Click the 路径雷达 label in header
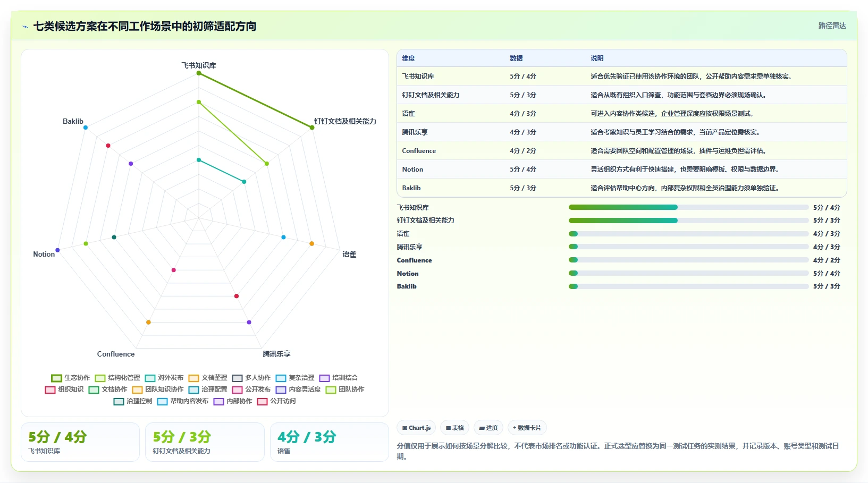This screenshot has width=868, height=483. point(832,26)
